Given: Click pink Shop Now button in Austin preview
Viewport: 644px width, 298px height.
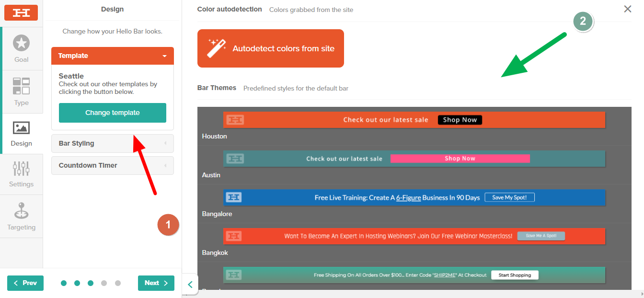Looking at the screenshot, I should [460, 159].
